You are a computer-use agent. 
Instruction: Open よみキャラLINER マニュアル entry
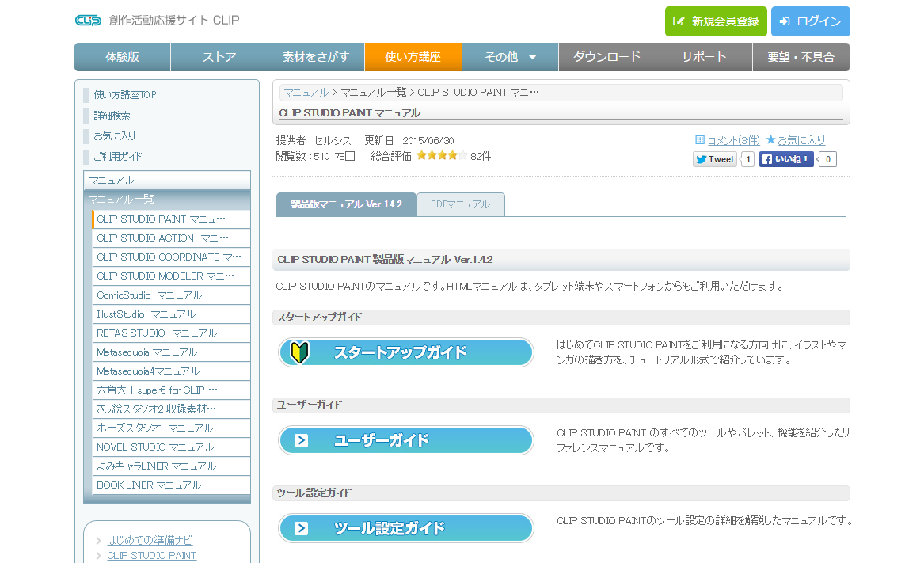tap(171, 466)
